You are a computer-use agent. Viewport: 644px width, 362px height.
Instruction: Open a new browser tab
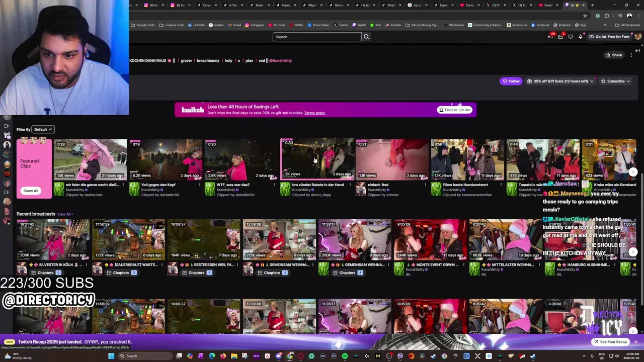(x=592, y=5)
